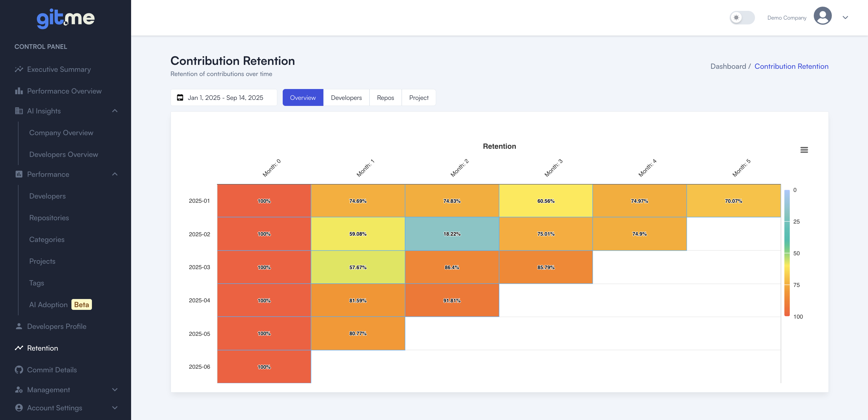Toggle the light/dark theme switch
The image size is (868, 420).
742,17
